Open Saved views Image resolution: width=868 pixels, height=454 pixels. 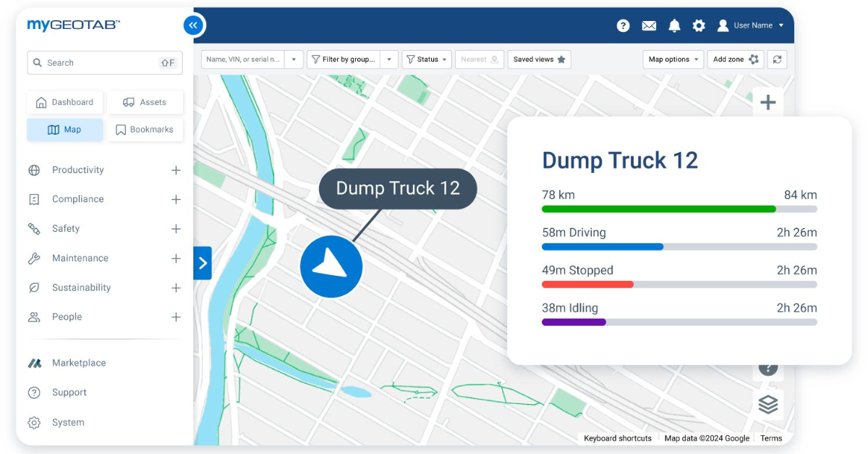pyautogui.click(x=540, y=59)
